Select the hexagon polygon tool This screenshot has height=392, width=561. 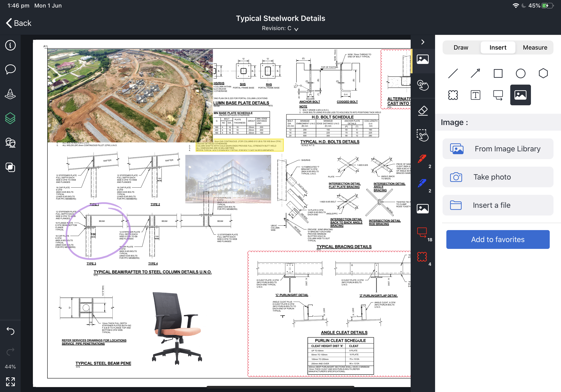[x=543, y=73]
